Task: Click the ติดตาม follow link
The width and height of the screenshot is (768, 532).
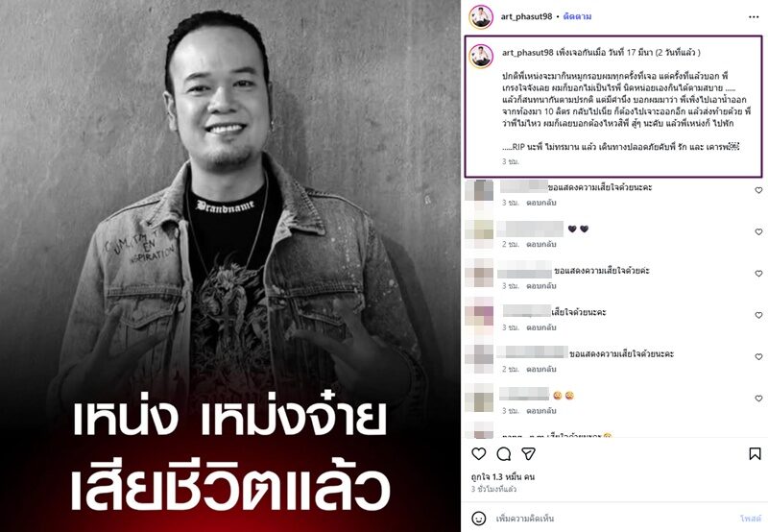Action: coord(577,16)
